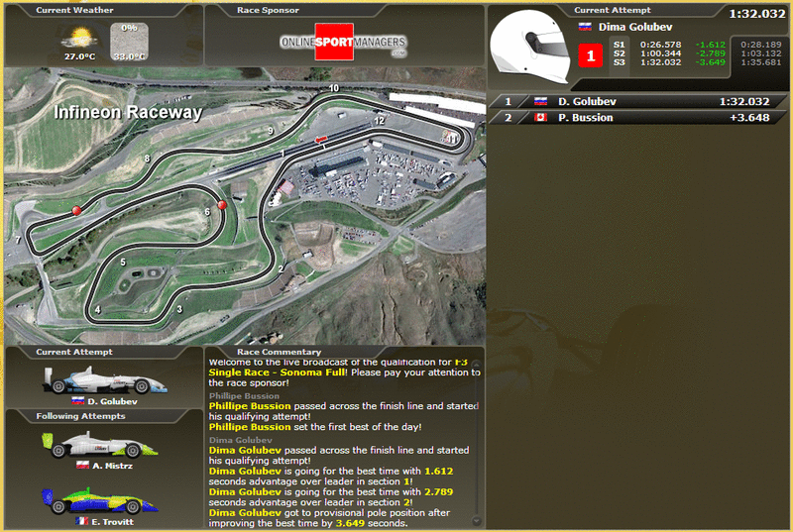Click the white driver helmet image

(530, 47)
